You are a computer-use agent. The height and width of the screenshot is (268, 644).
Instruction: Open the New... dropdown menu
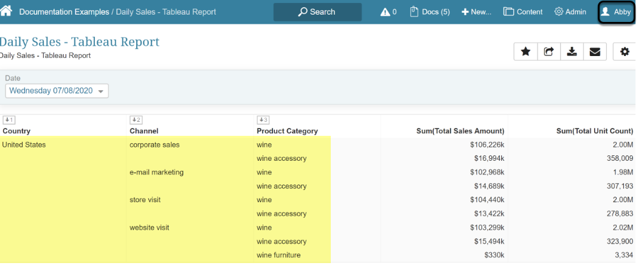click(476, 12)
